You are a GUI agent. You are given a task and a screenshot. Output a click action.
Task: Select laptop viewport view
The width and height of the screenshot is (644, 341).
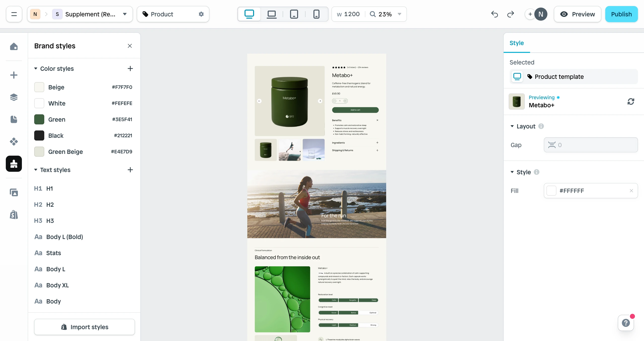[x=271, y=14]
